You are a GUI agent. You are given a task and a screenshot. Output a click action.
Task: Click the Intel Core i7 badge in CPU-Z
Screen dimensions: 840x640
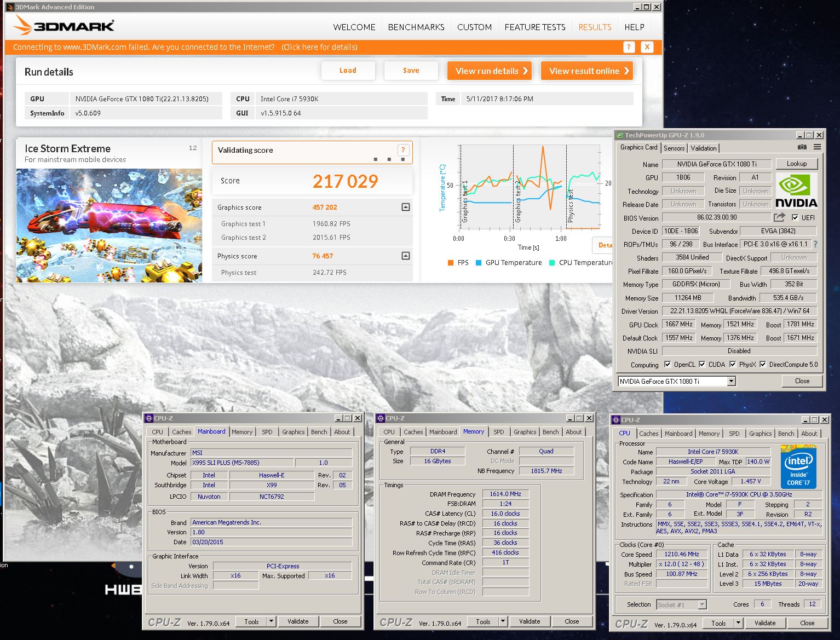[x=798, y=466]
